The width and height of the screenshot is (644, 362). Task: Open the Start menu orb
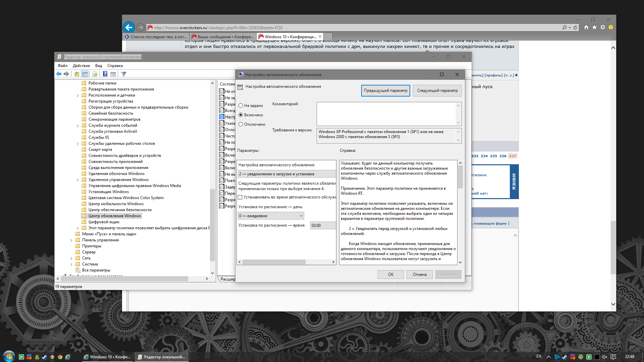click(x=9, y=356)
